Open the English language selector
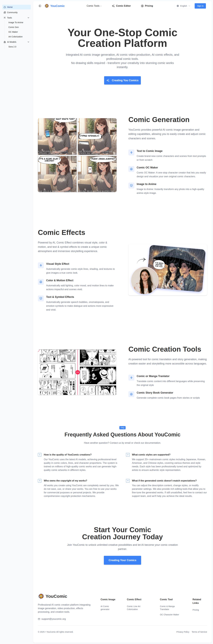 [x=183, y=6]
